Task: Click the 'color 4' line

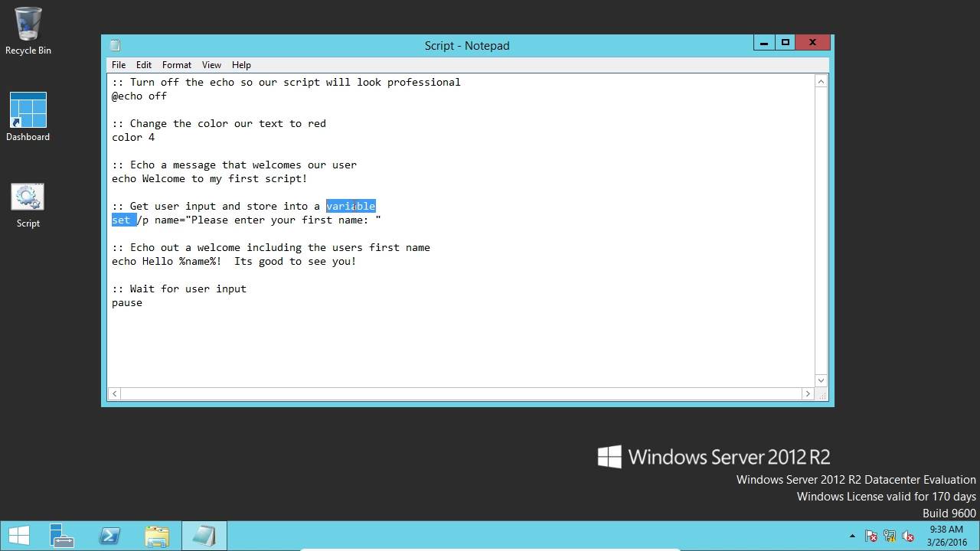Action: [133, 137]
